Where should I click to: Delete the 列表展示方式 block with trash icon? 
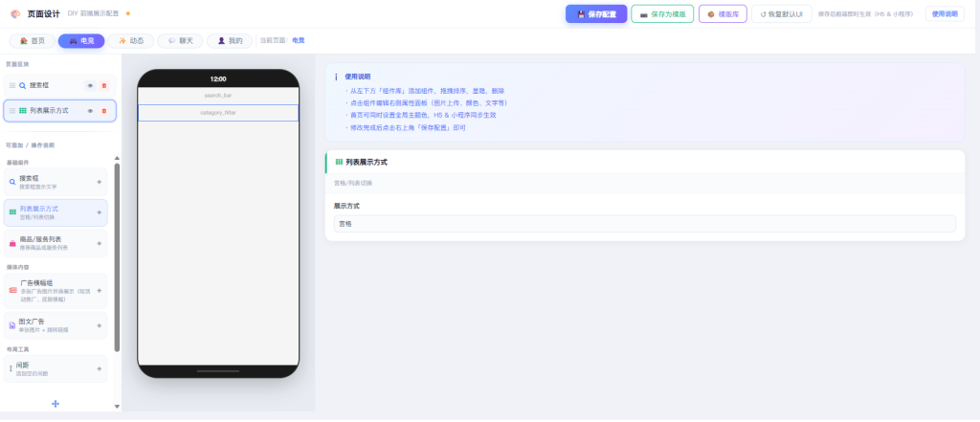tap(103, 111)
